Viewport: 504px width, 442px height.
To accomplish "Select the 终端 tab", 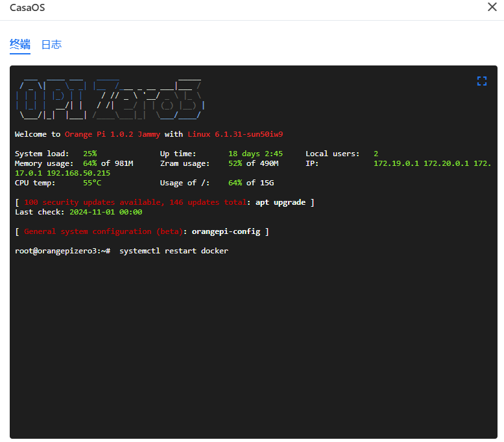I will tap(20, 45).
